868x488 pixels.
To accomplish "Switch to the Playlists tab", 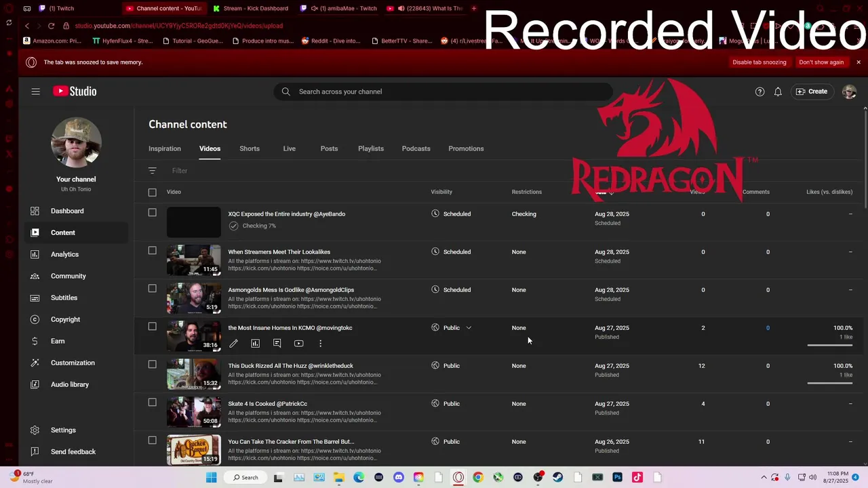I will point(371,148).
